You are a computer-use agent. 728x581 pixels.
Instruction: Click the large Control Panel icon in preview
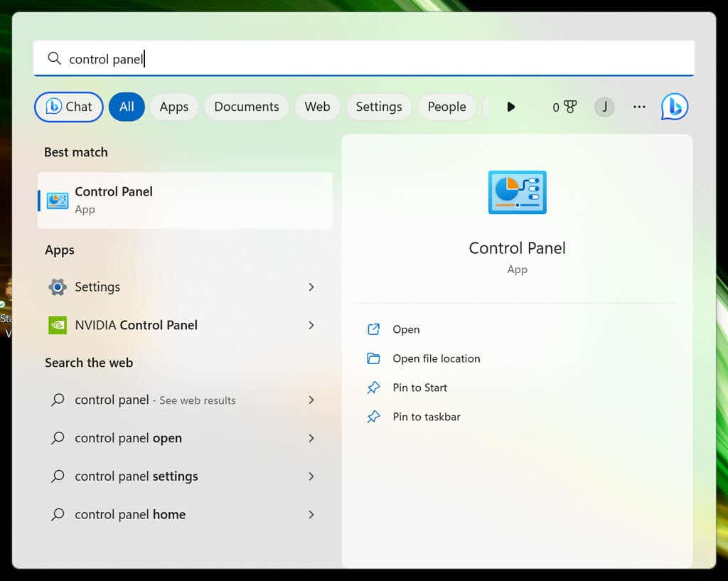coord(517,192)
